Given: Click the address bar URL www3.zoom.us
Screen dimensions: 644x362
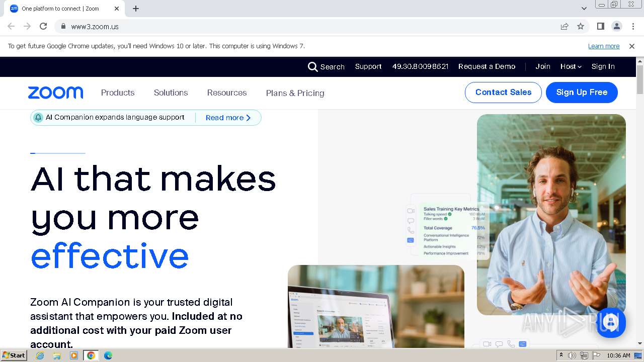Looking at the screenshot, I should 95,27.
